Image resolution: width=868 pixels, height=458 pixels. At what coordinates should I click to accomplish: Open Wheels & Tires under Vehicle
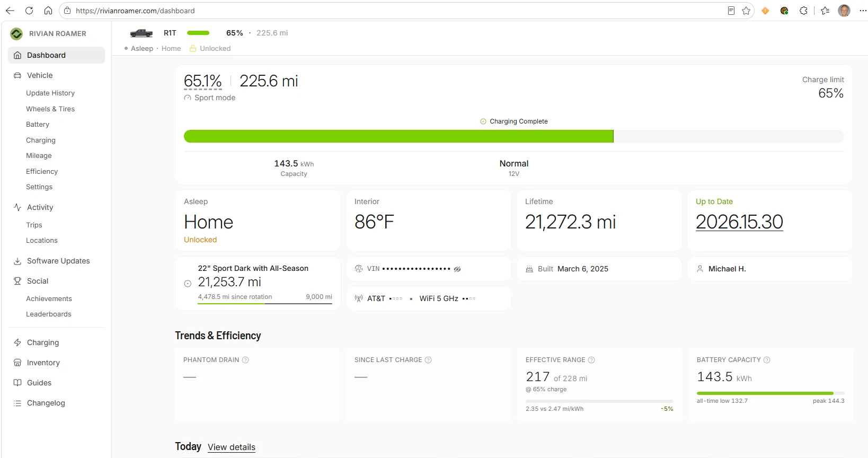pyautogui.click(x=50, y=109)
